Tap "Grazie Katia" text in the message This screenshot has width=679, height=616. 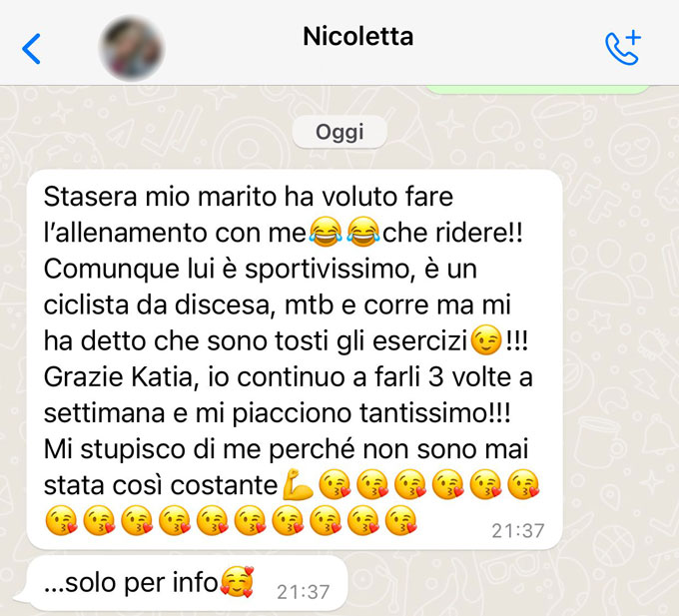tap(118, 377)
